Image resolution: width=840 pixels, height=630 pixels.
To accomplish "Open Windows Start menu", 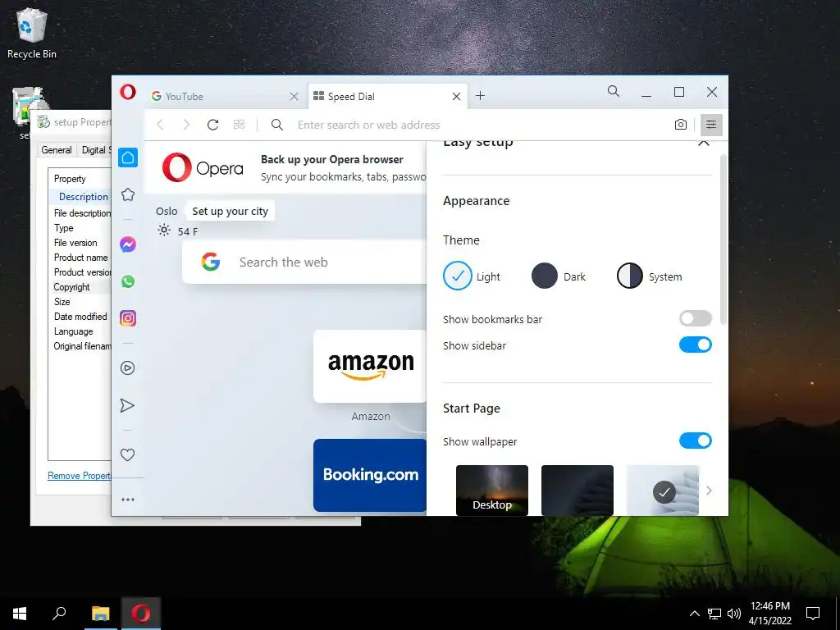I will click(20, 614).
